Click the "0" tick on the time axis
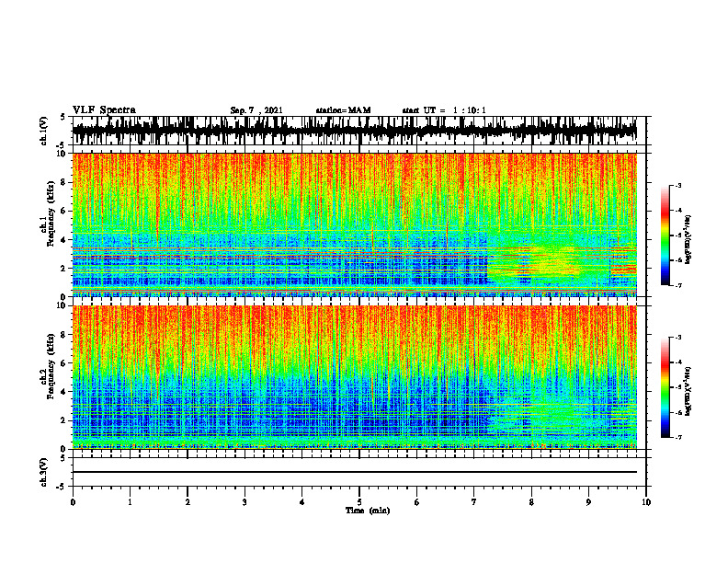 pos(73,502)
